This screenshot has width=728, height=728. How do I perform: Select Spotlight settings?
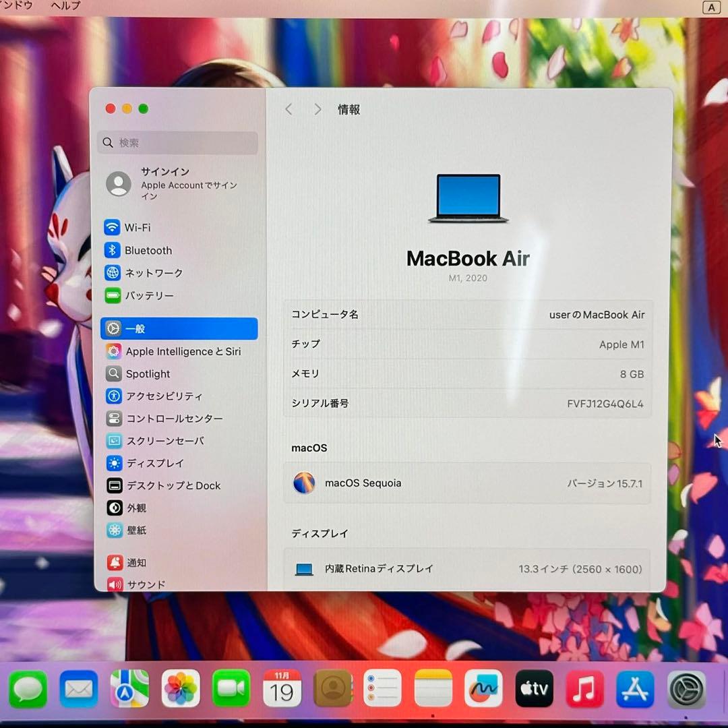148,373
